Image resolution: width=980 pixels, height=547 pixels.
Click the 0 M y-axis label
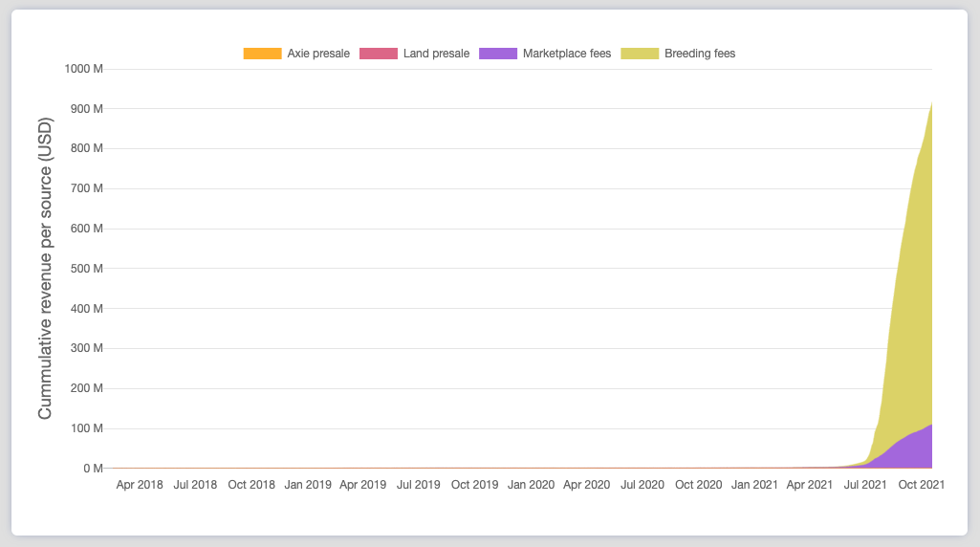[93, 469]
